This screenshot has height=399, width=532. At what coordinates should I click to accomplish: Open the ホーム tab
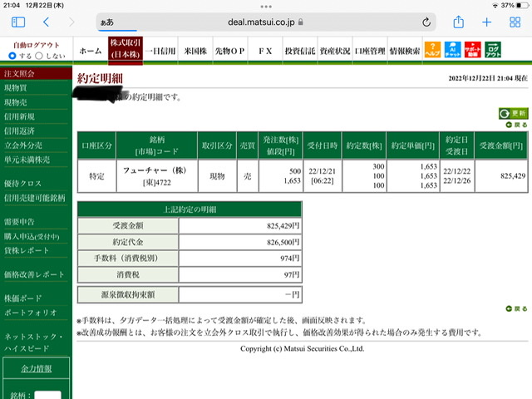91,51
